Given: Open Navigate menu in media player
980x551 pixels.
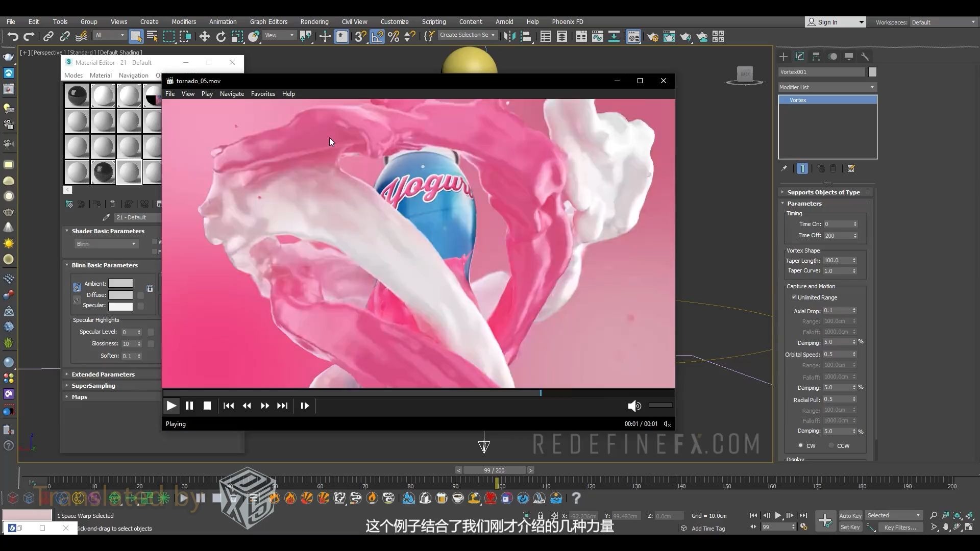Looking at the screenshot, I should 232,94.
